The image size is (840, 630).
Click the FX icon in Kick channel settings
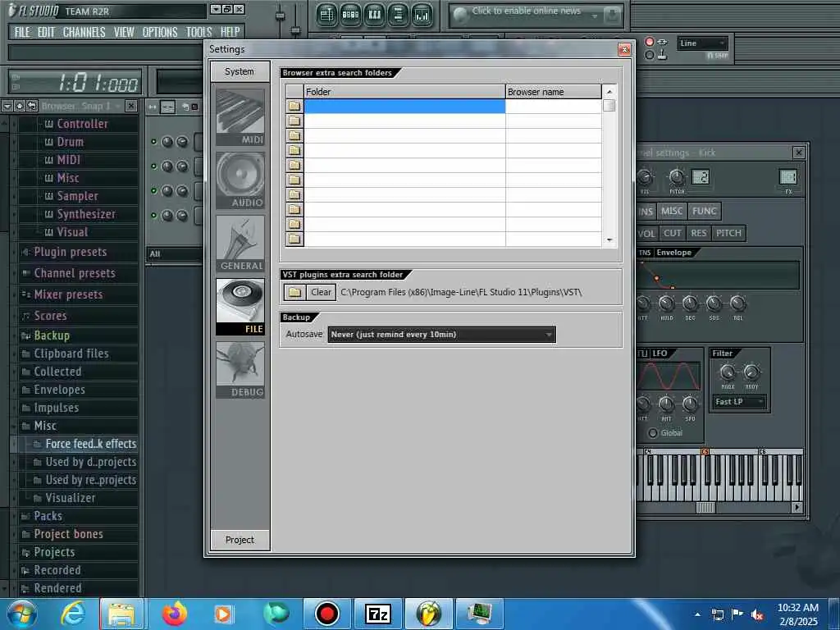[x=788, y=177]
